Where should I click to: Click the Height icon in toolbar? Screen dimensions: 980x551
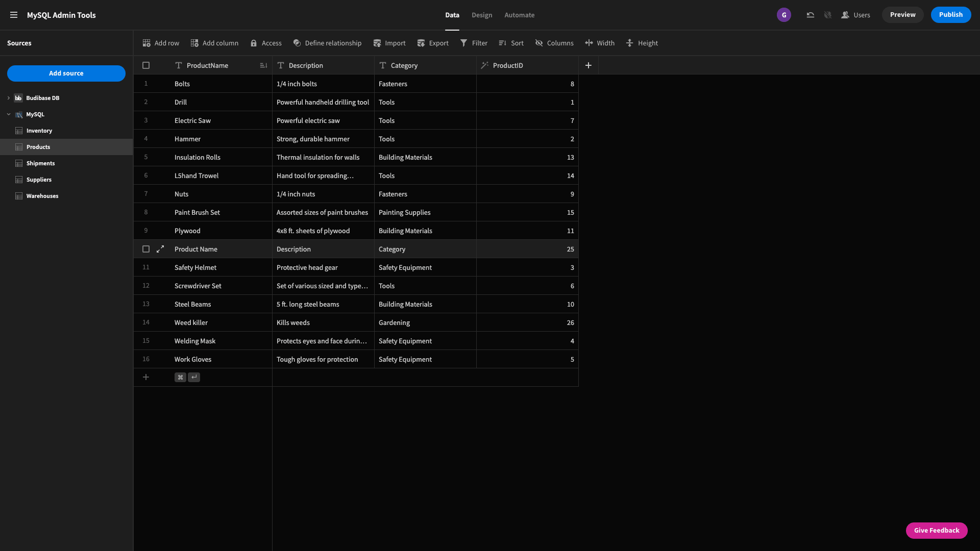click(630, 43)
